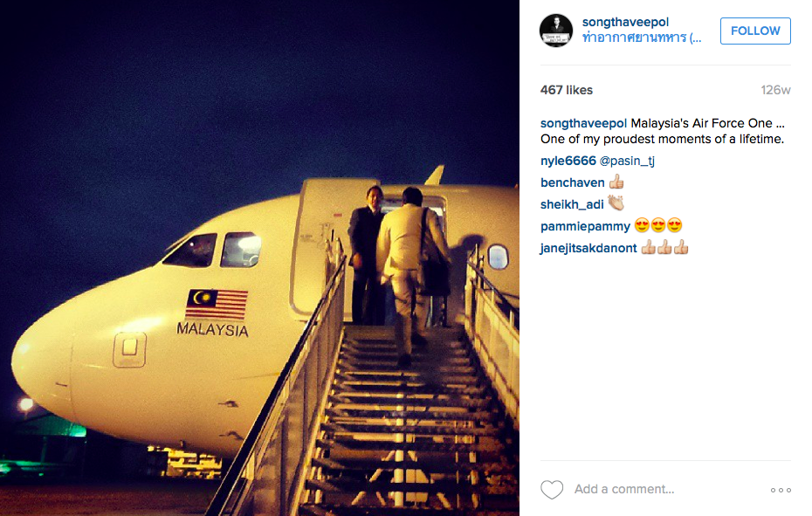Viewport: 812px width, 516px height.
Task: Open sheikh_adi's profile
Action: 572,204
